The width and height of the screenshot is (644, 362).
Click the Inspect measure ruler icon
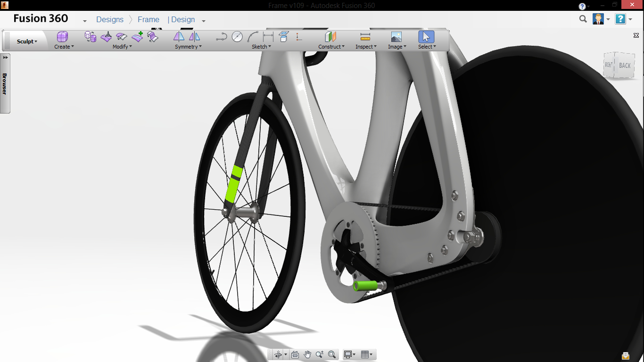point(365,37)
